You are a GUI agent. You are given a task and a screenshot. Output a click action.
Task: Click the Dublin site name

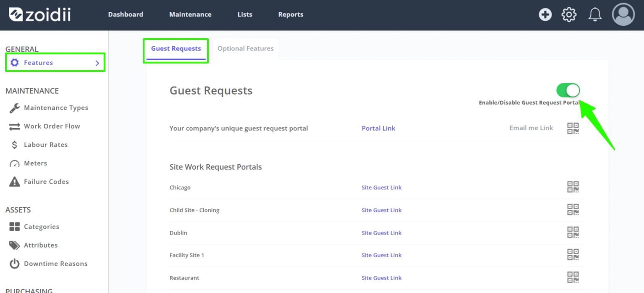[178, 233]
